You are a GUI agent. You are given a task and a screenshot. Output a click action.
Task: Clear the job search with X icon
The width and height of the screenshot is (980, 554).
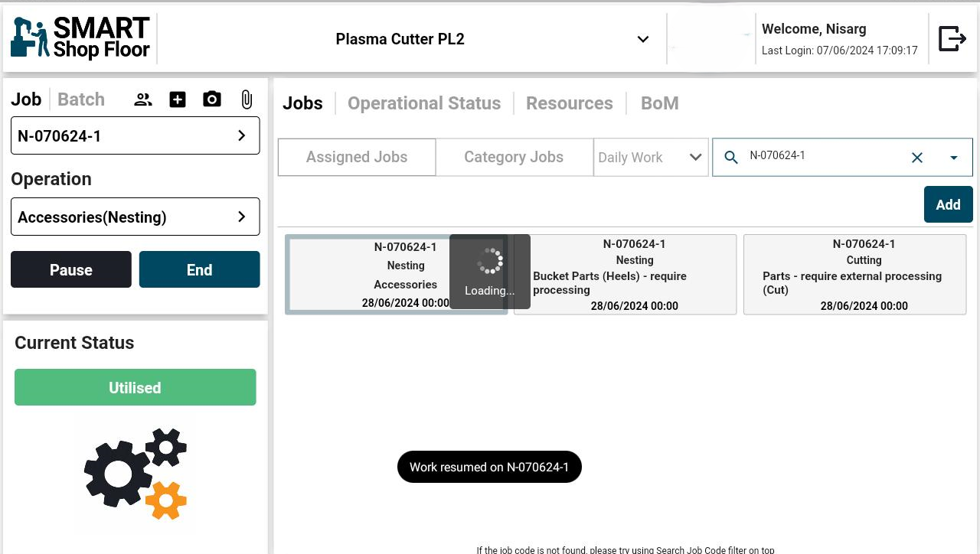[x=916, y=158]
